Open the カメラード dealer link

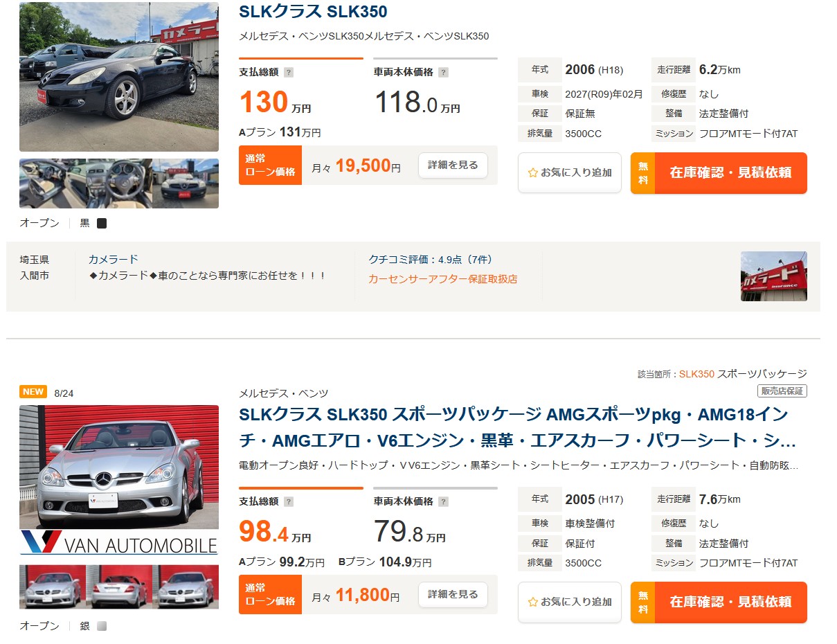(114, 259)
